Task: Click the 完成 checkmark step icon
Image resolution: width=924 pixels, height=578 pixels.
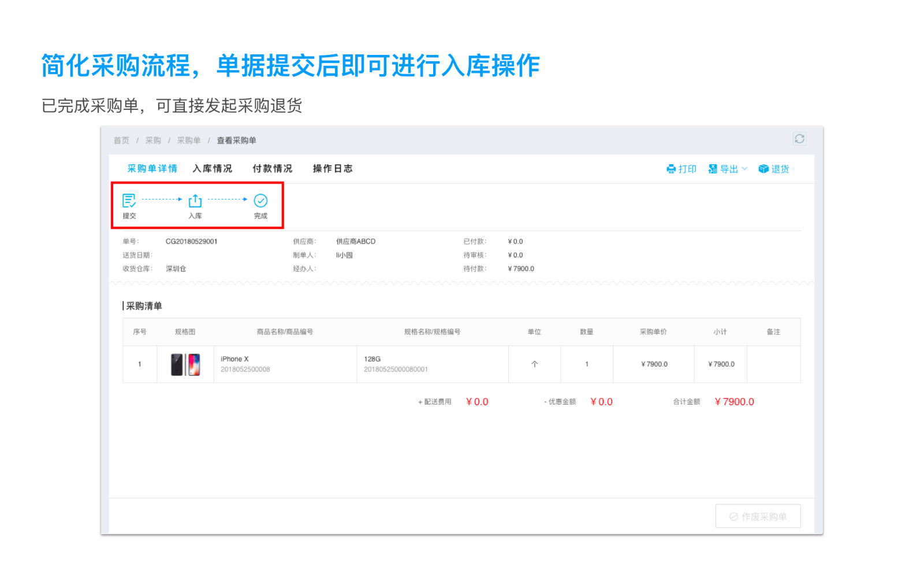Action: point(260,201)
